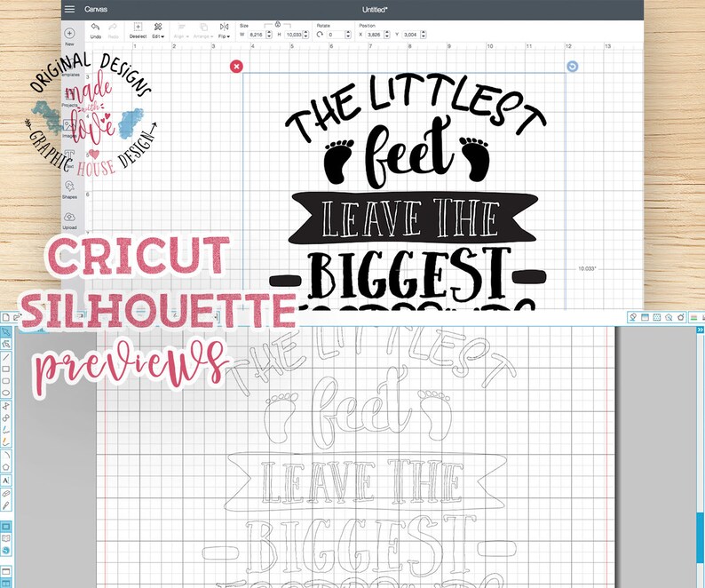Image resolution: width=705 pixels, height=588 pixels.
Task: Select the Draw Polygon tool
Action: [x=6, y=406]
